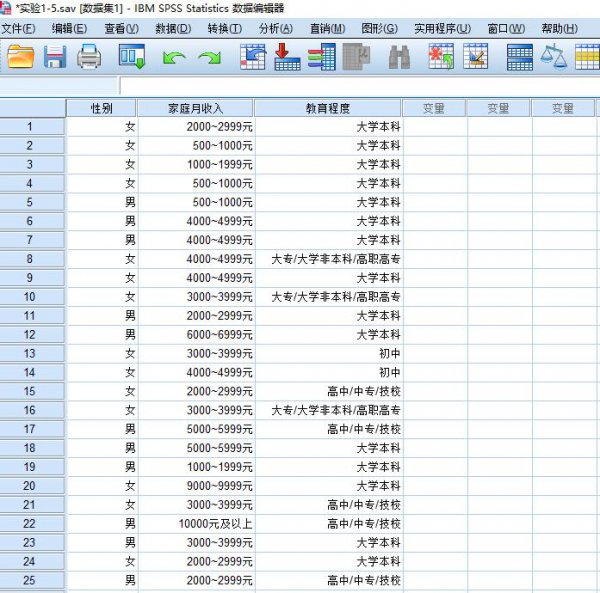The image size is (600, 593).
Task: Click row 8 education cell 大专/大学非本科/高职高专
Action: [329, 259]
